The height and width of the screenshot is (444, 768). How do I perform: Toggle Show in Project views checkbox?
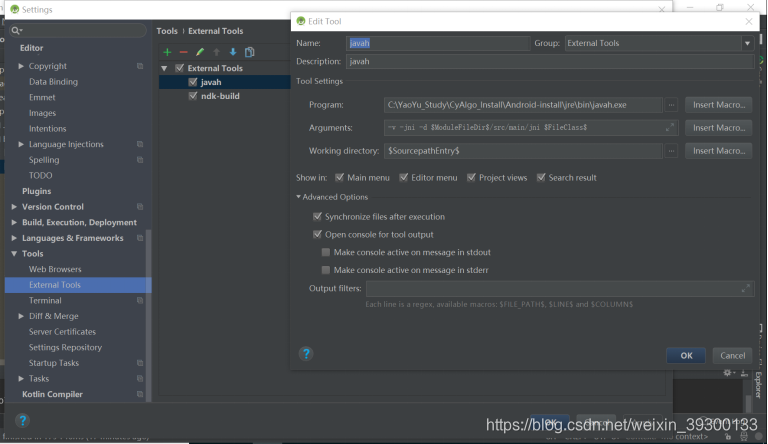click(471, 177)
